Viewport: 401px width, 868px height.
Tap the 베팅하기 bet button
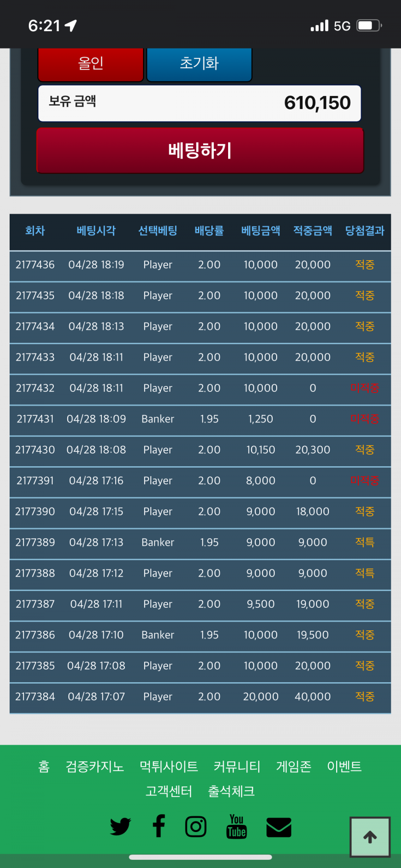pos(200,150)
